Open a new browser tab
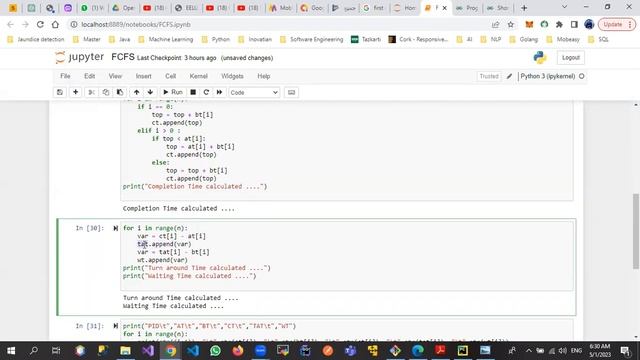 [x=524, y=8]
